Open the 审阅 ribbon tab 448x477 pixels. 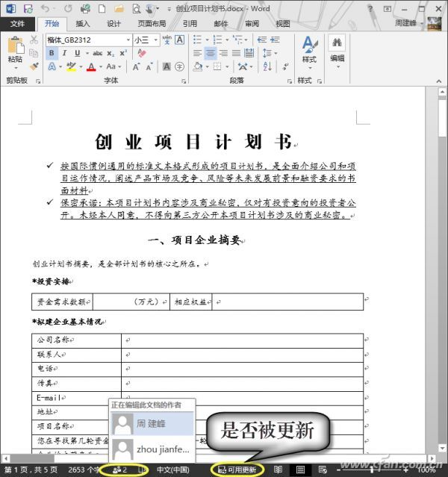point(252,23)
